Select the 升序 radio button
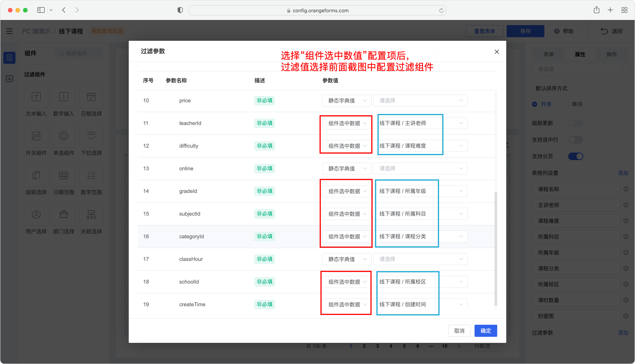635x364 pixels. 534,104
